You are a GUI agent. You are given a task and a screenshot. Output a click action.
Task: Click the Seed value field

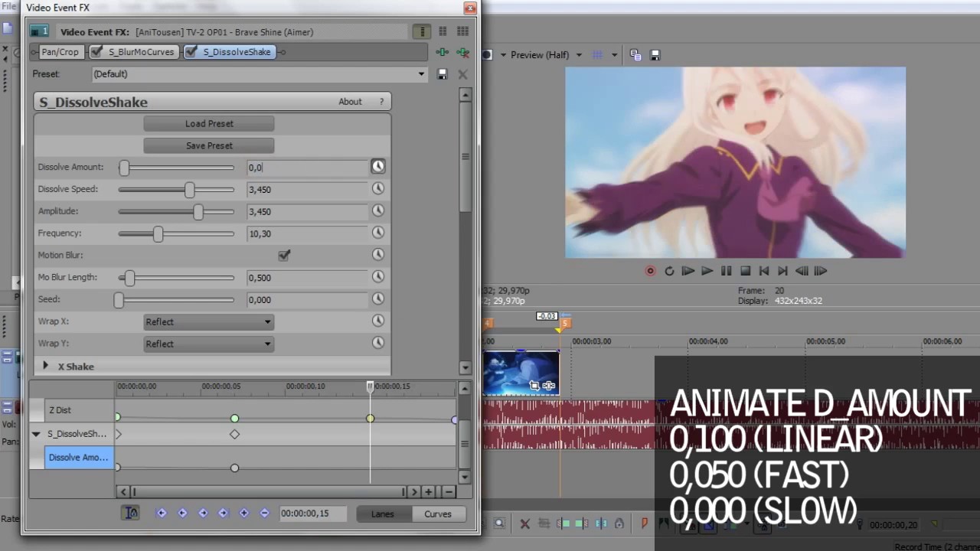pyautogui.click(x=307, y=299)
